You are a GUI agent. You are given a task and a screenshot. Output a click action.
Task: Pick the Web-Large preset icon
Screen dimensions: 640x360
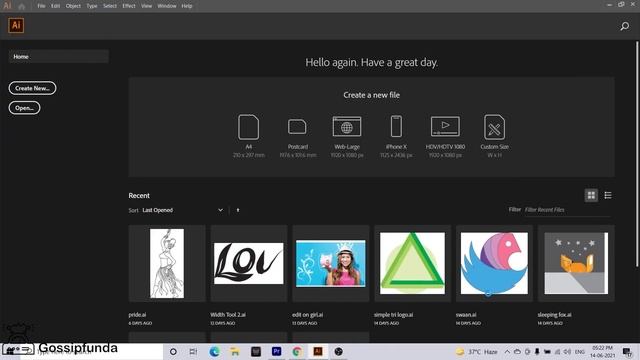tap(347, 126)
